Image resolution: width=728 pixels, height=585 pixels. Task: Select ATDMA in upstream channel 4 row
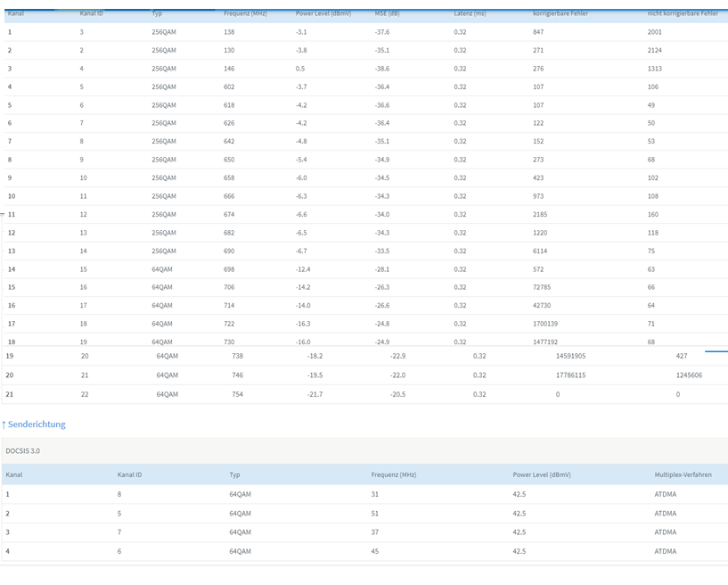(666, 551)
